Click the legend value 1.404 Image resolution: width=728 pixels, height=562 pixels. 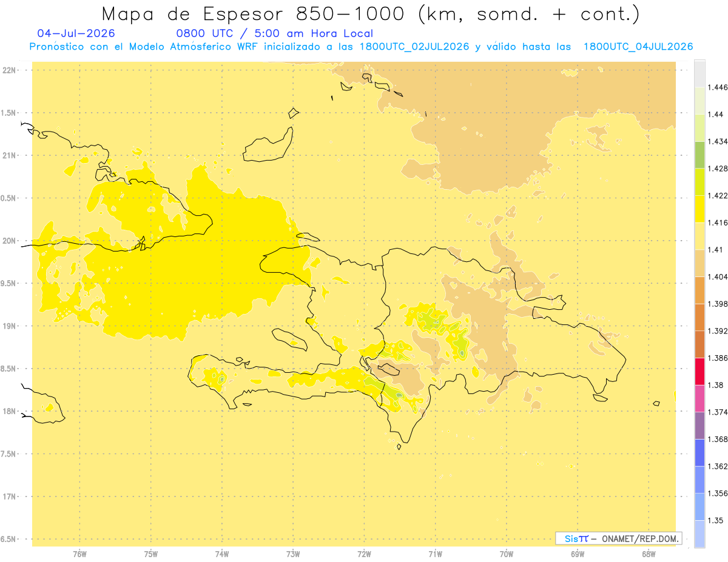pyautogui.click(x=718, y=277)
